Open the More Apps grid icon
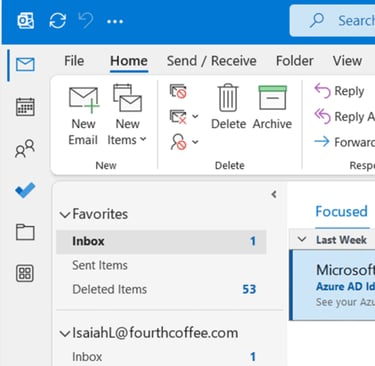The width and height of the screenshot is (375, 366). (x=25, y=274)
